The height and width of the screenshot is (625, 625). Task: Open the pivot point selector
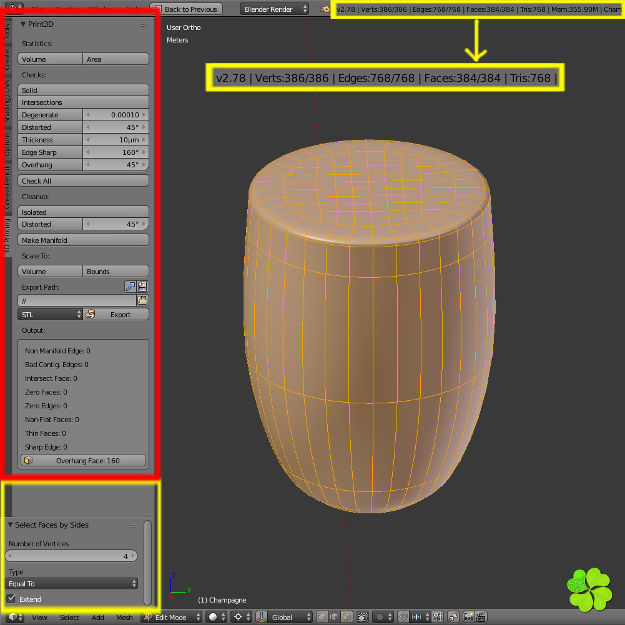241,617
